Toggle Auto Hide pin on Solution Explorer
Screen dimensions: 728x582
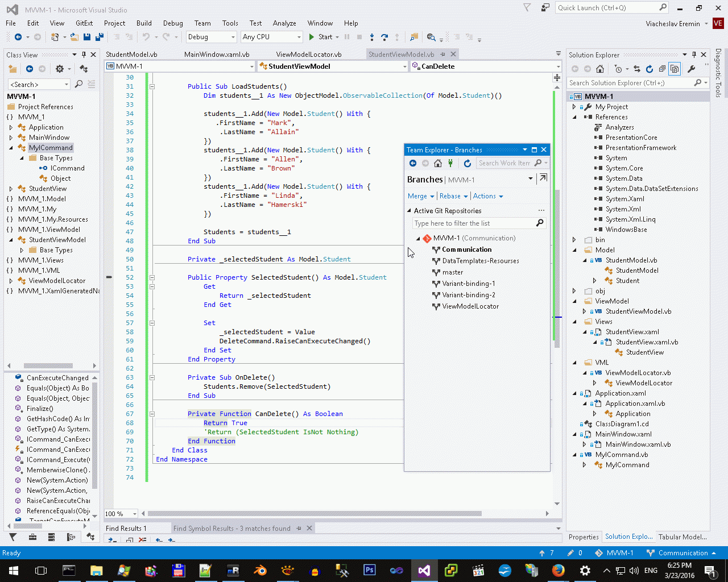pos(694,55)
